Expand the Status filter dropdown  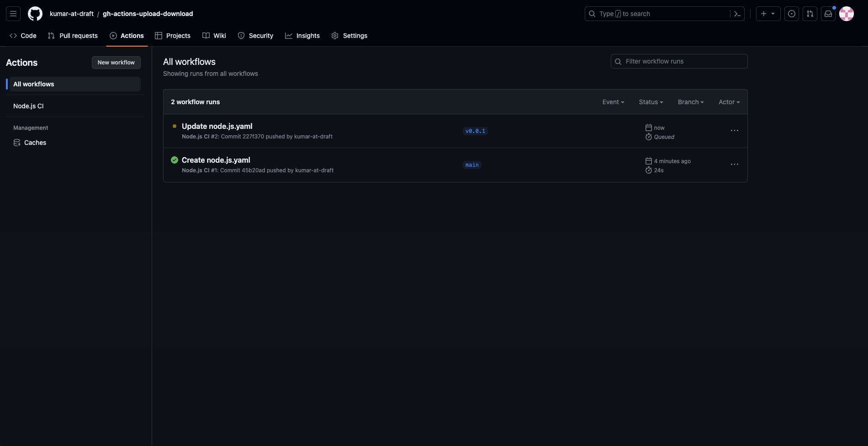click(x=651, y=102)
